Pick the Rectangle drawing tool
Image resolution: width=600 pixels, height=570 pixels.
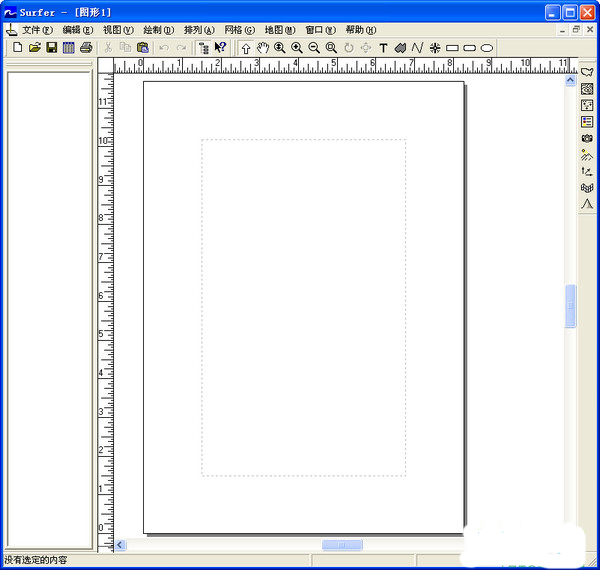click(x=451, y=47)
